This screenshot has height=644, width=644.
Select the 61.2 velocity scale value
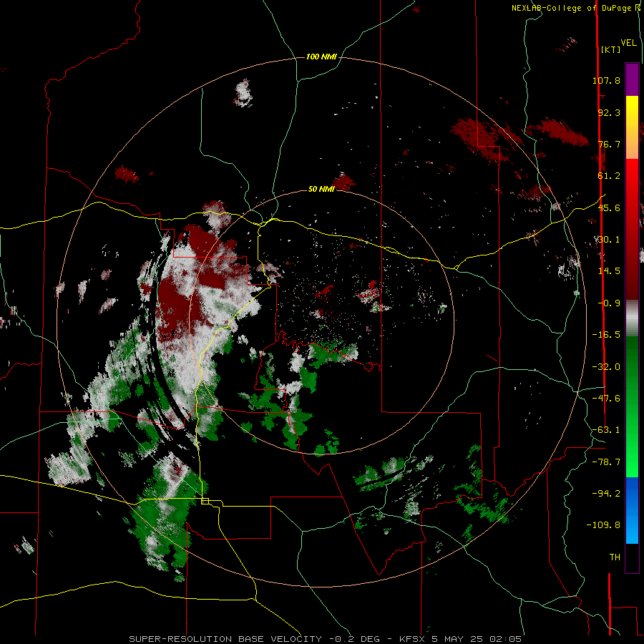click(x=609, y=176)
